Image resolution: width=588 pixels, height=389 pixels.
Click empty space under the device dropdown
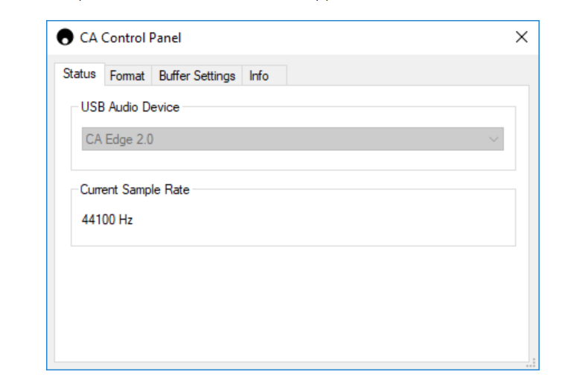coord(293,160)
